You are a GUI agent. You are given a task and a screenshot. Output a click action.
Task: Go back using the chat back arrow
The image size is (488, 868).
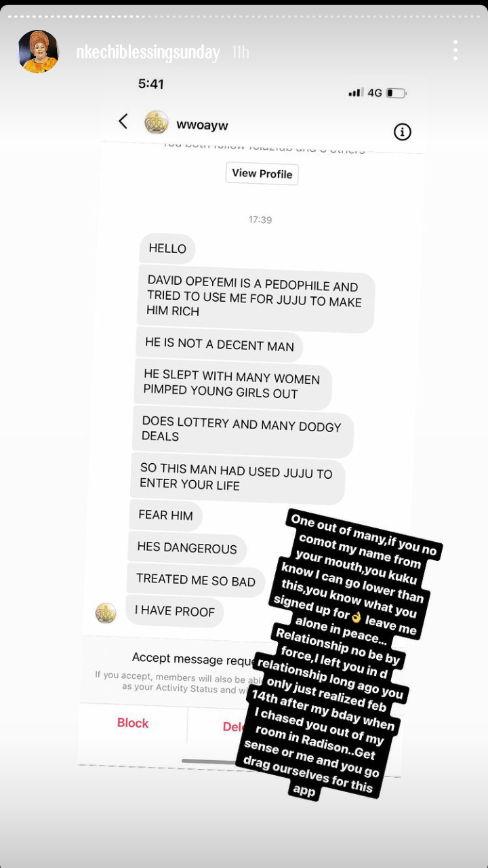[x=123, y=121]
